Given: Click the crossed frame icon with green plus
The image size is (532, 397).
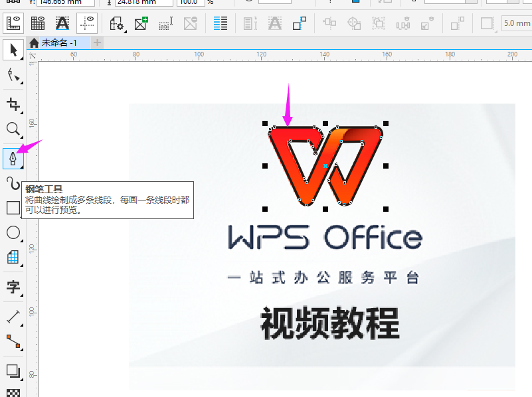Looking at the screenshot, I should pyautogui.click(x=141, y=23).
